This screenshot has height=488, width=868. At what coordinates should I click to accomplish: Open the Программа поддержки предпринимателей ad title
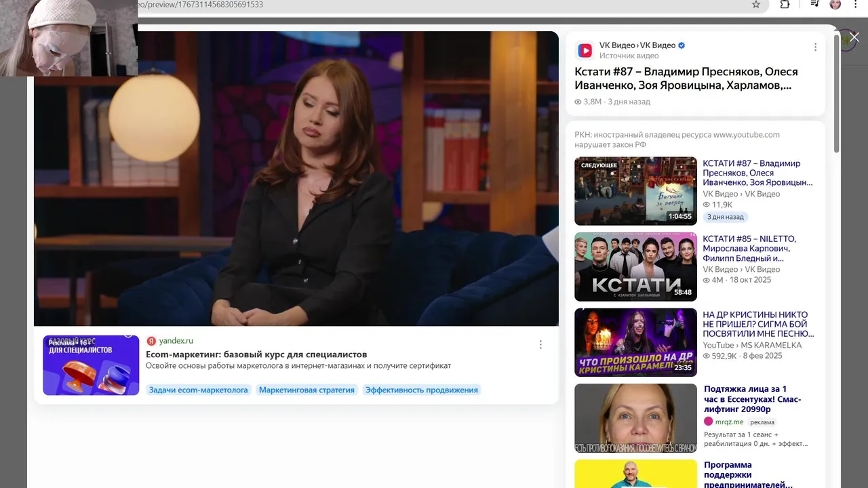pos(748,474)
